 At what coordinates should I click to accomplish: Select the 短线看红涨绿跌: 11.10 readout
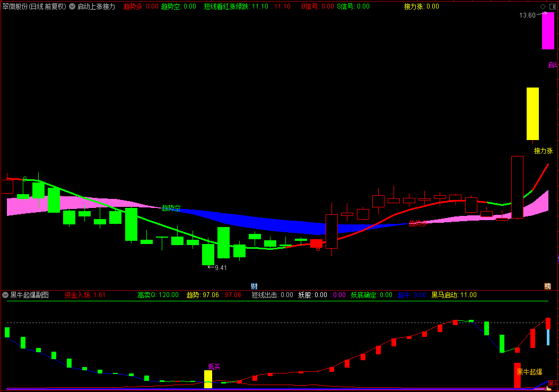(236, 6)
